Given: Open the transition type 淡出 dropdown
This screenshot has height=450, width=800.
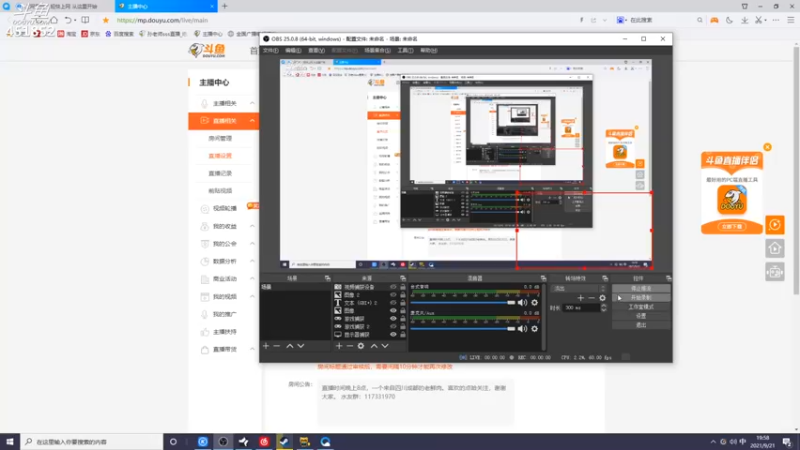Looking at the screenshot, I should coord(579,288).
